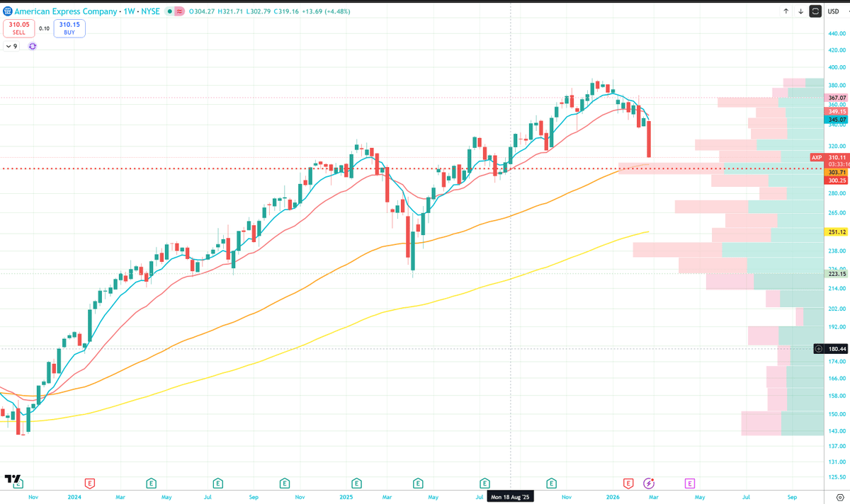Click the magenta future earnings marker
The height and width of the screenshot is (504, 850).
click(x=689, y=483)
